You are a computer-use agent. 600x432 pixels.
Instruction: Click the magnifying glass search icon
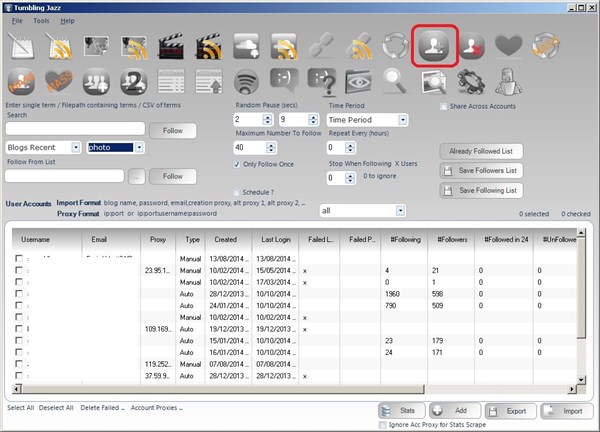[x=395, y=81]
